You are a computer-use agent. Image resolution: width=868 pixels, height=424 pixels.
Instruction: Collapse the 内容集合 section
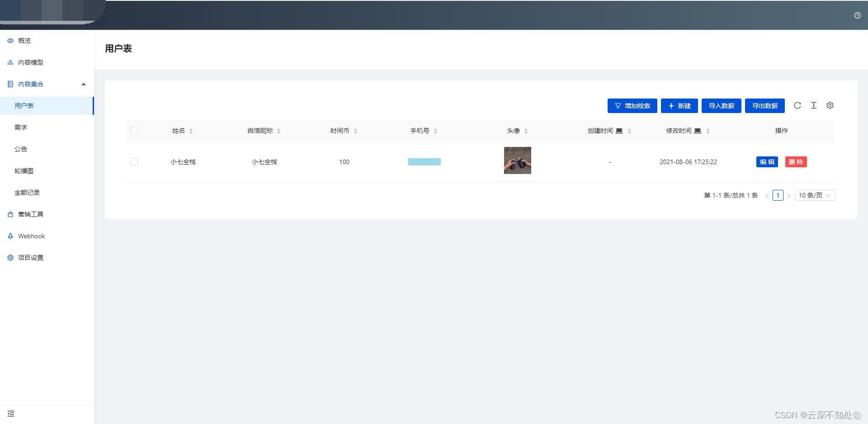click(83, 84)
